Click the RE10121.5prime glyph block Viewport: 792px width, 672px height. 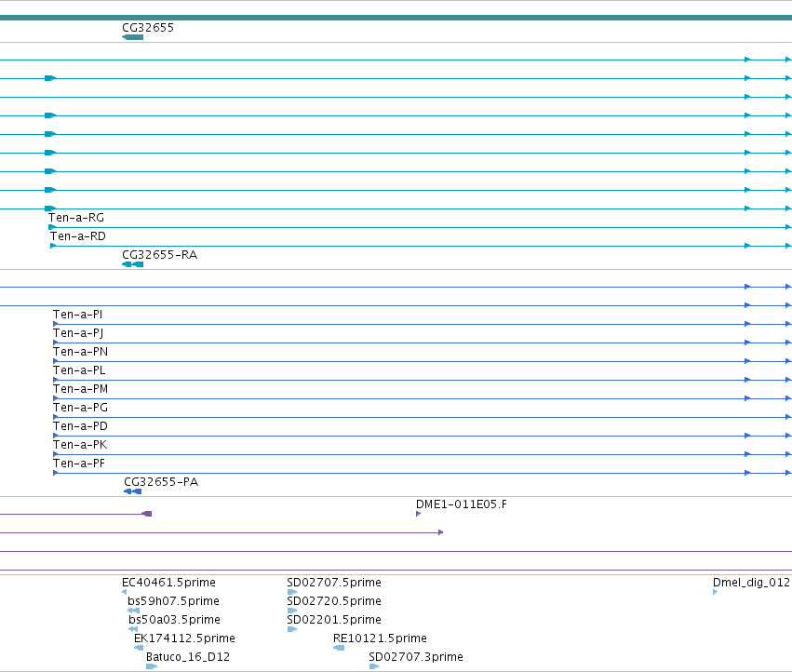click(x=339, y=648)
